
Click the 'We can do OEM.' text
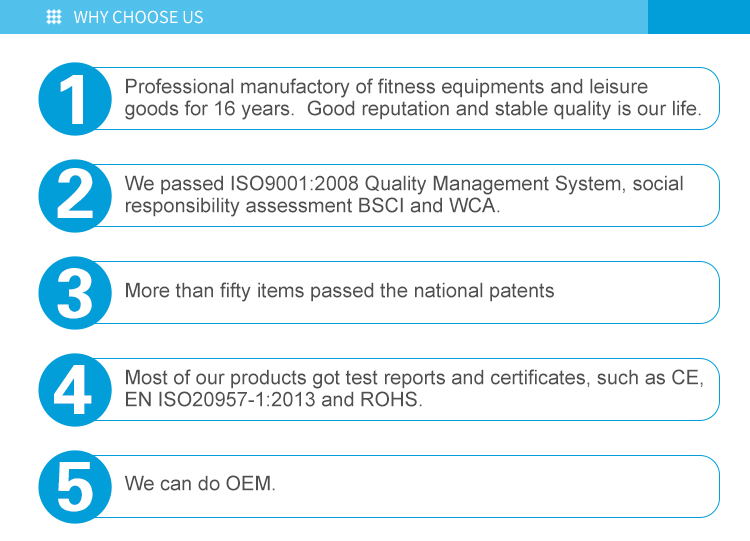199,484
